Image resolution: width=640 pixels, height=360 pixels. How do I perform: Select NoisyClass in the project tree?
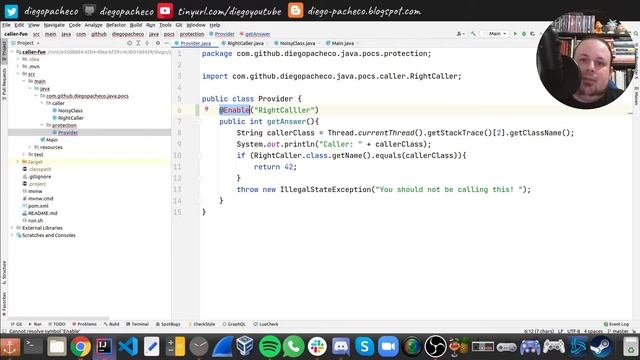click(70, 111)
